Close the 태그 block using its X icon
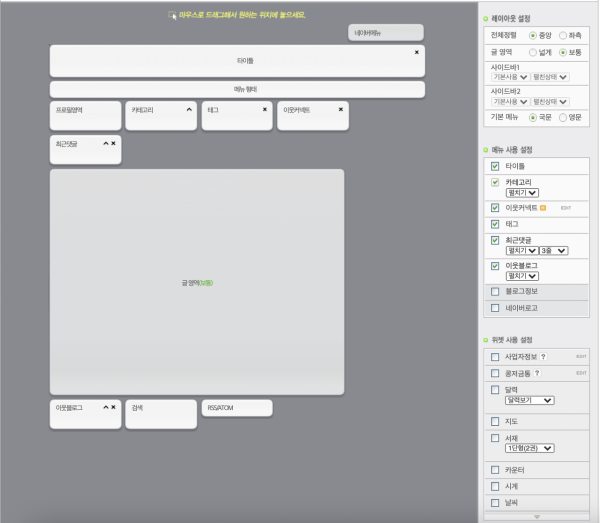The width and height of the screenshot is (600, 523). [x=265, y=109]
